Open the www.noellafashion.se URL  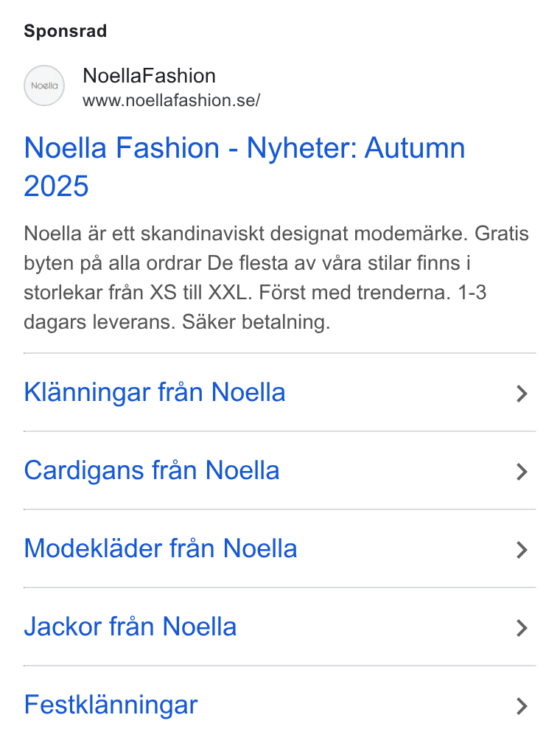click(172, 100)
